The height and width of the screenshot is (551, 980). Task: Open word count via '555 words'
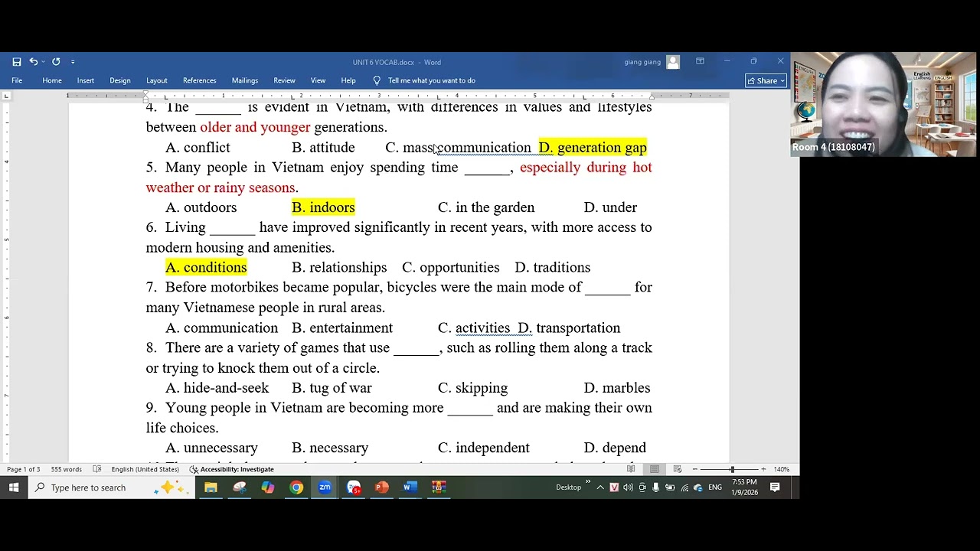coord(67,469)
